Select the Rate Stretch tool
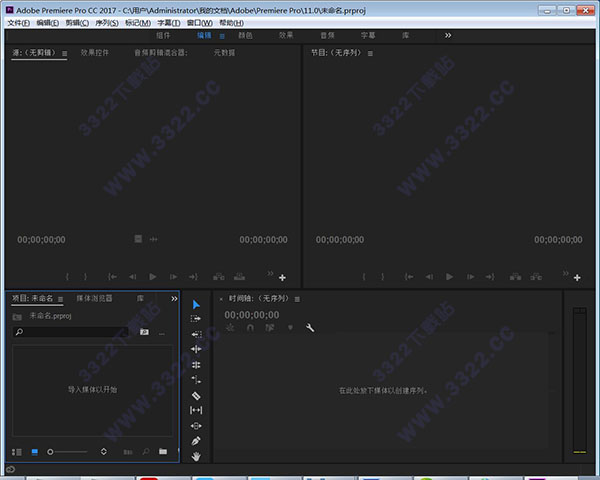This screenshot has width=600, height=480. tap(196, 380)
